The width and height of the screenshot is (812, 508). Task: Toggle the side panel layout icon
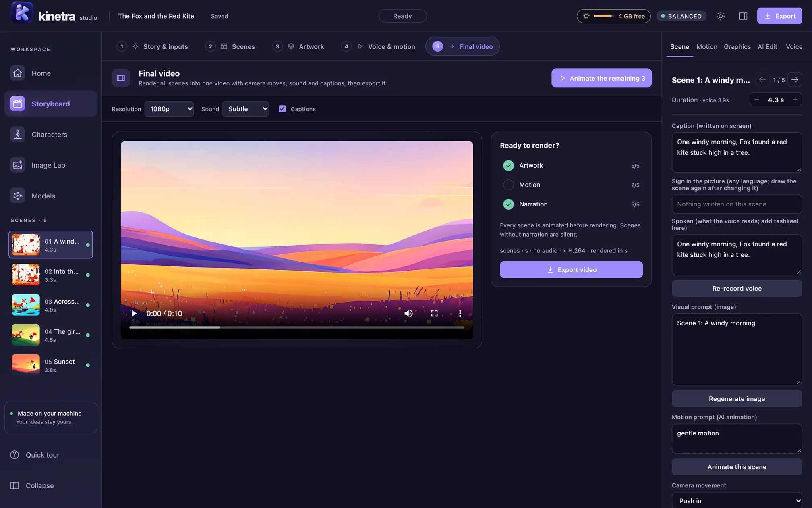(743, 16)
